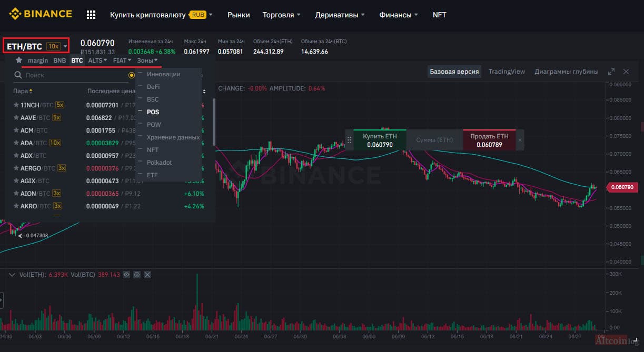644x352 pixels.
Task: Open volume indicator settings icon
Action: click(x=137, y=275)
